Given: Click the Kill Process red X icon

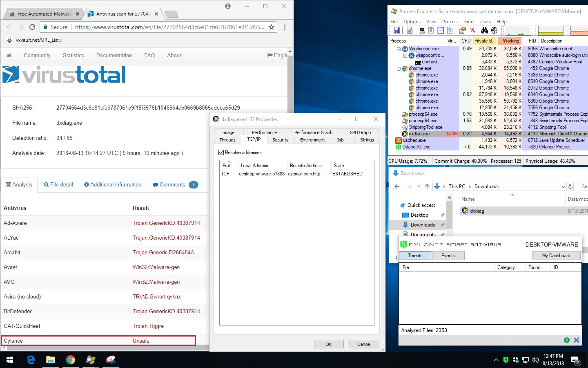Looking at the screenshot, I should click(472, 30).
